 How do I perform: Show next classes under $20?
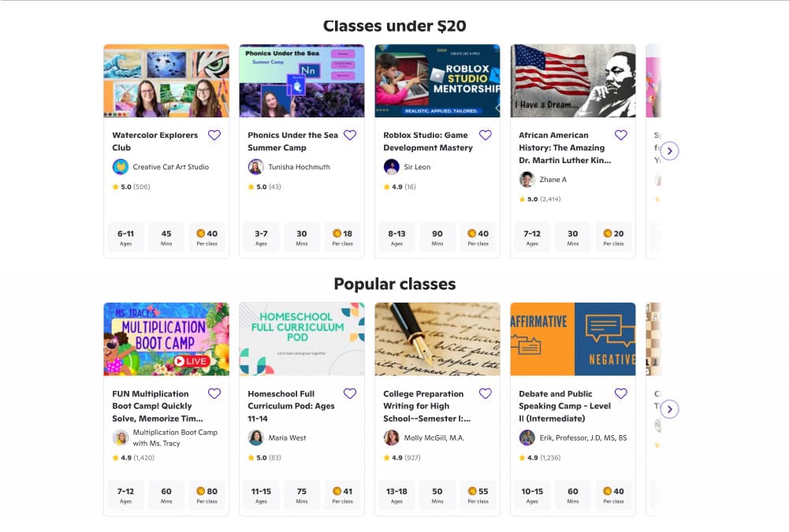669,151
